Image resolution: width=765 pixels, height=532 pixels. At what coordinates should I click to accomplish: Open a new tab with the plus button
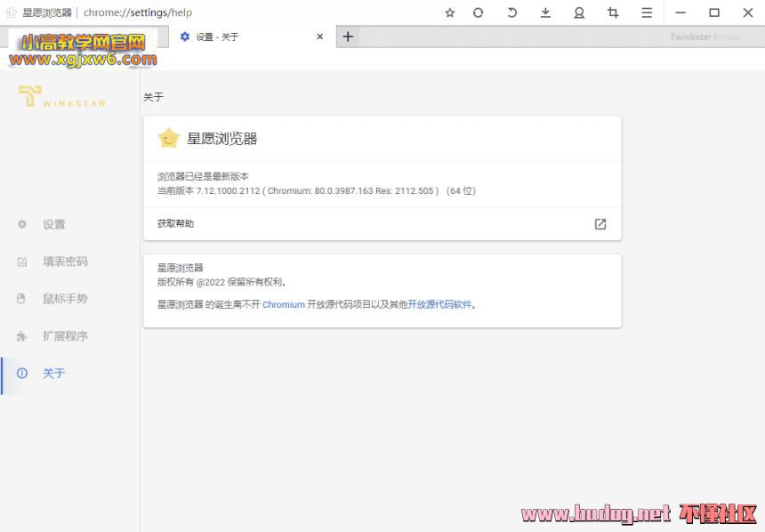click(348, 36)
